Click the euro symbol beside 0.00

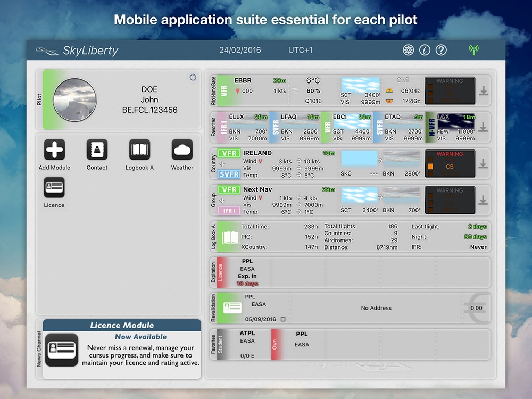pyautogui.click(x=477, y=308)
